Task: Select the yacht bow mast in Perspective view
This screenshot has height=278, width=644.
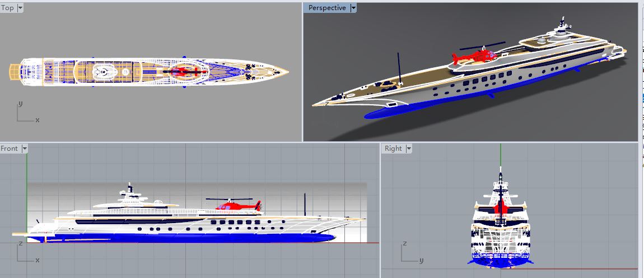Action: click(399, 68)
